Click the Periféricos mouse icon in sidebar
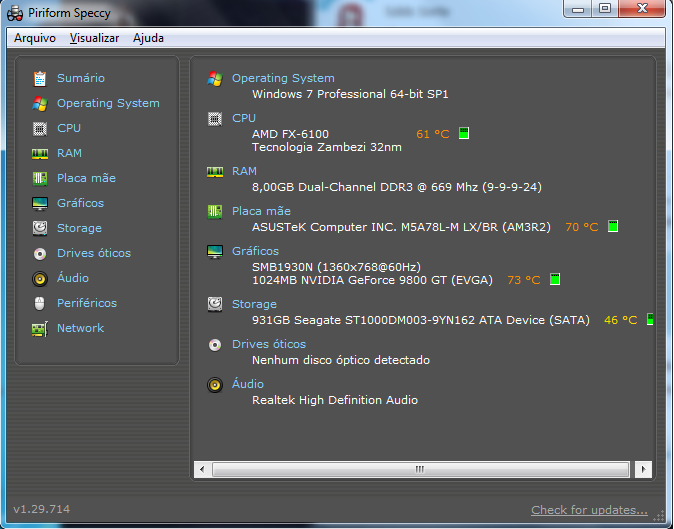This screenshot has width=674, height=529. point(40,303)
